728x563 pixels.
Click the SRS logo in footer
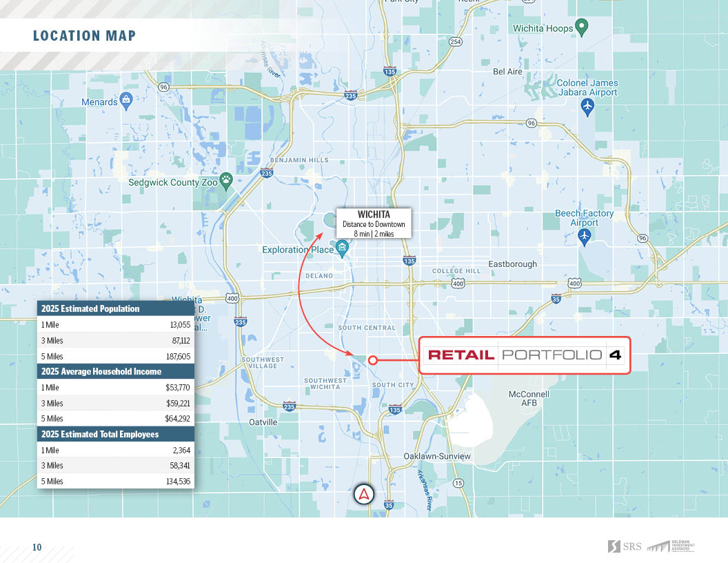(625, 546)
